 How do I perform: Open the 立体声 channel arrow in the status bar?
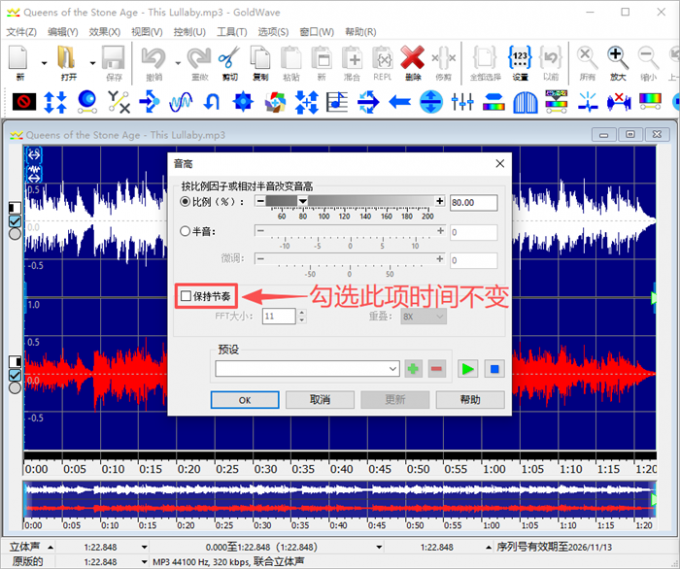coord(50,547)
